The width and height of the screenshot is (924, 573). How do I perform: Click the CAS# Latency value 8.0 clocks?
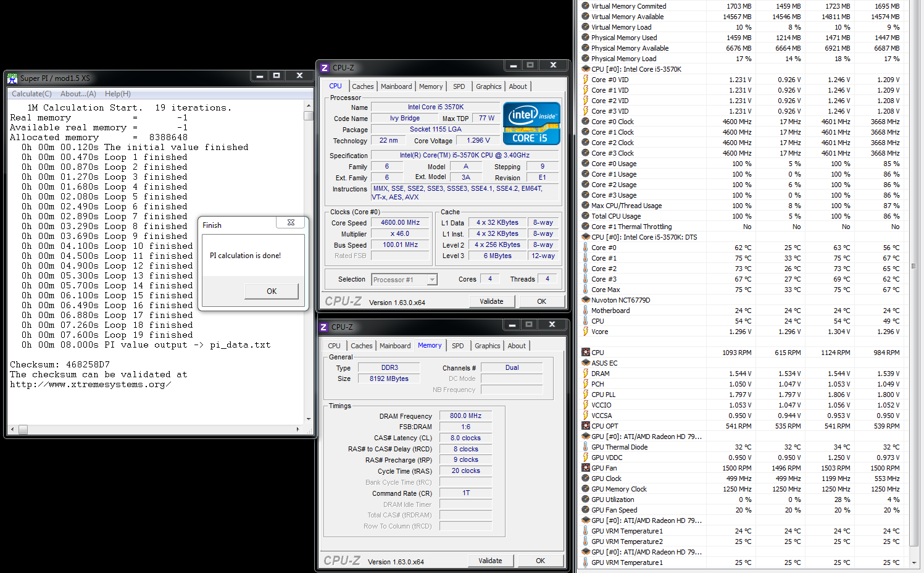(465, 438)
